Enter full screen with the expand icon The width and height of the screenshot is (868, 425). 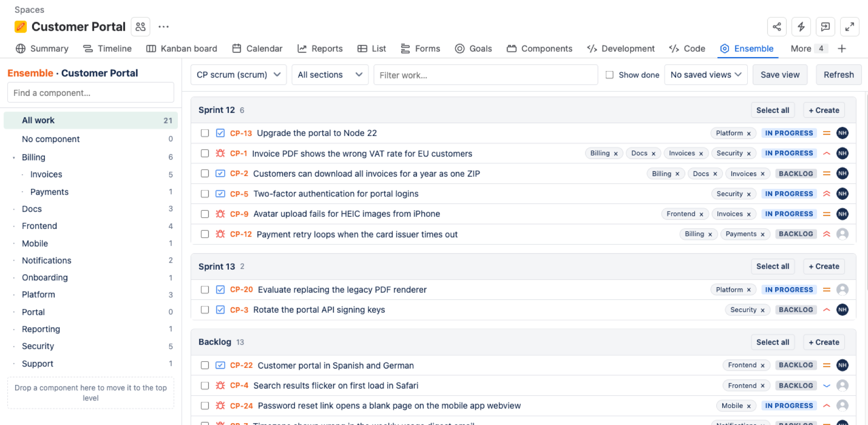[x=850, y=27]
